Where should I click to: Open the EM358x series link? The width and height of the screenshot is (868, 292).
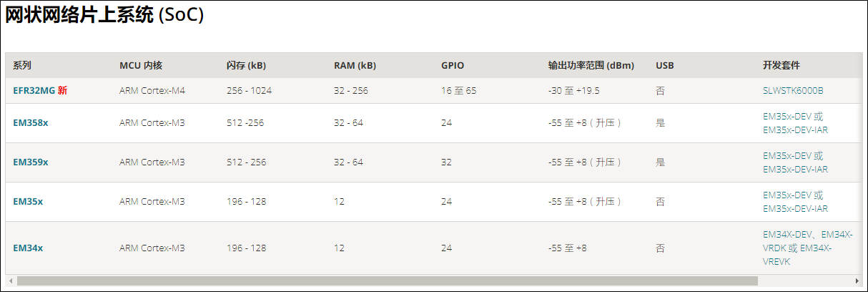click(31, 123)
